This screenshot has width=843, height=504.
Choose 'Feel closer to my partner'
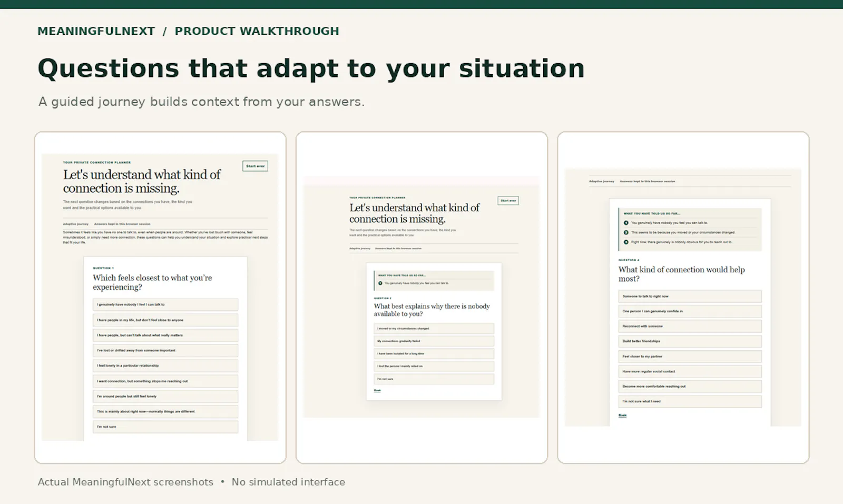point(690,357)
